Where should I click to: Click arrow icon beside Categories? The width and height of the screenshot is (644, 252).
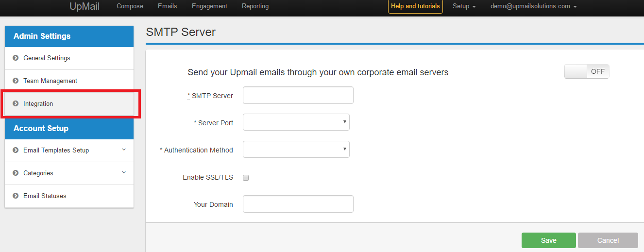[16, 173]
